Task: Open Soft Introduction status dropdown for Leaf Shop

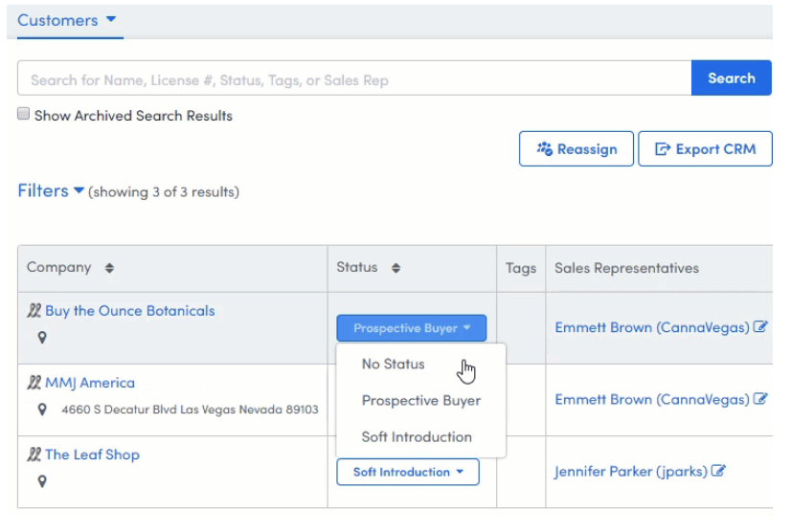Action: coord(408,472)
